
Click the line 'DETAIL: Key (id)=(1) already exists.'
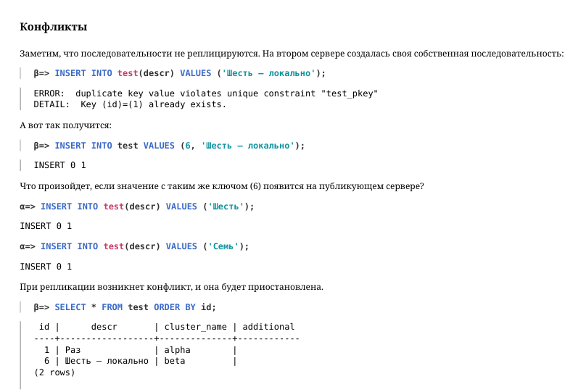[130, 104]
